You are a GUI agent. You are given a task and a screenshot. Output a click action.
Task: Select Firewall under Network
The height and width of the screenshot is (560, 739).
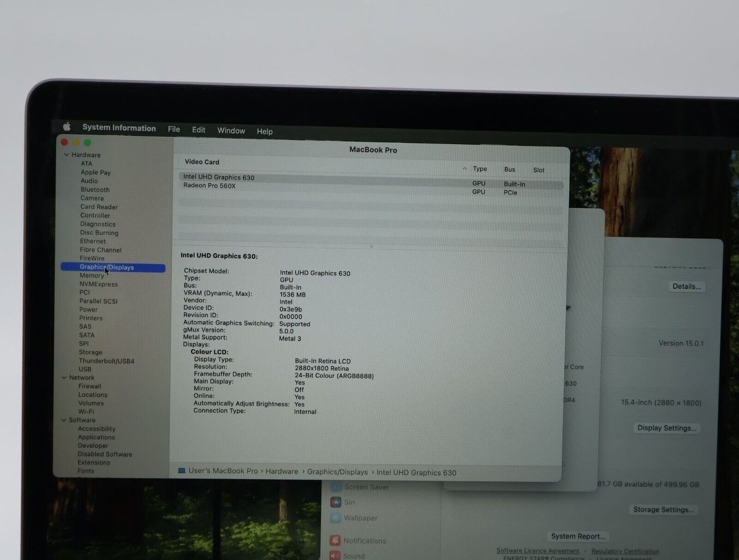(x=89, y=387)
